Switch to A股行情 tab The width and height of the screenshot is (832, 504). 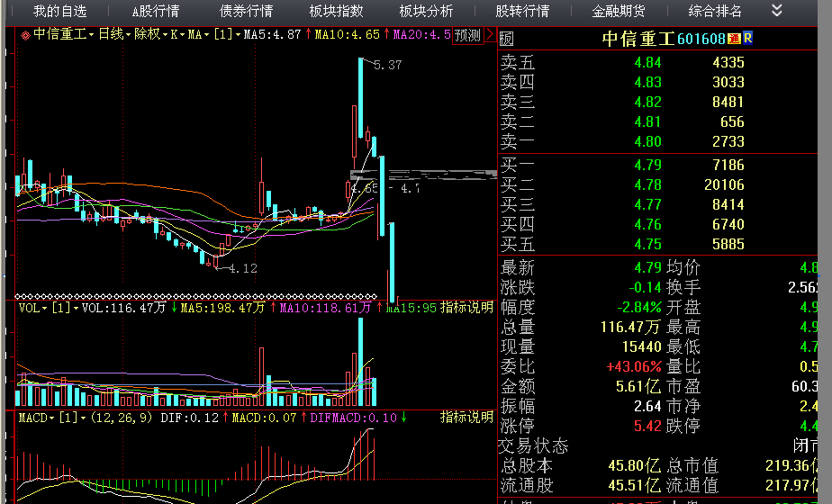coord(156,11)
